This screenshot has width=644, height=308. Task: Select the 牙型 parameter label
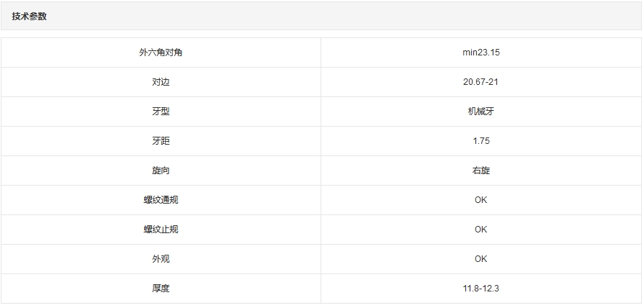pyautogui.click(x=161, y=112)
